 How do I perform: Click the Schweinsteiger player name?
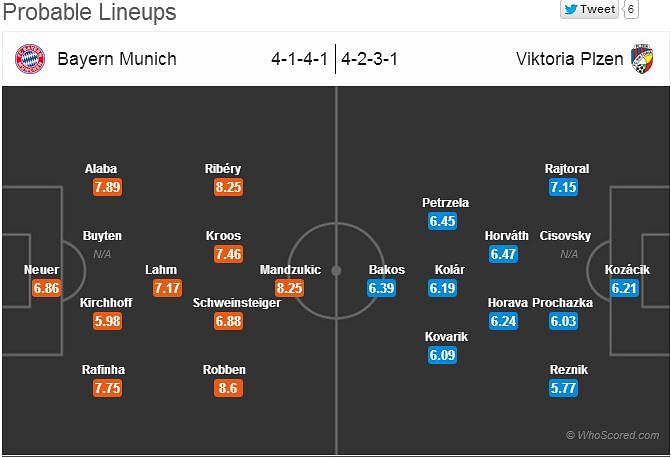point(237,303)
